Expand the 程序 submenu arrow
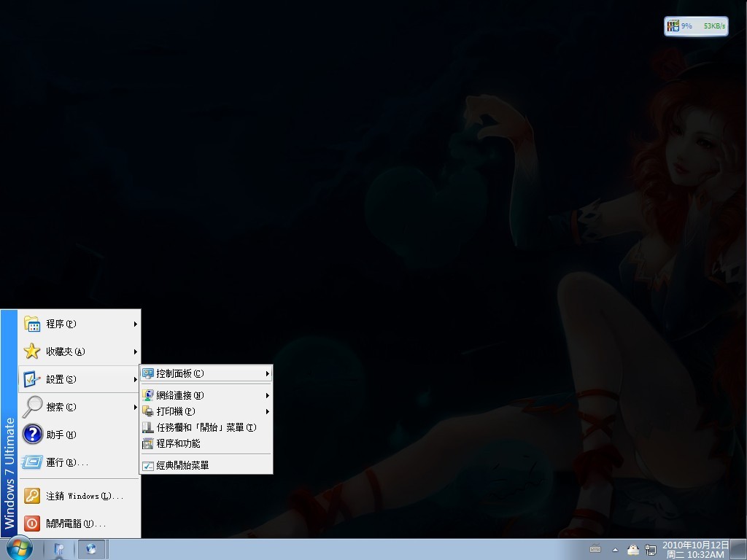The image size is (747, 560). click(x=135, y=324)
